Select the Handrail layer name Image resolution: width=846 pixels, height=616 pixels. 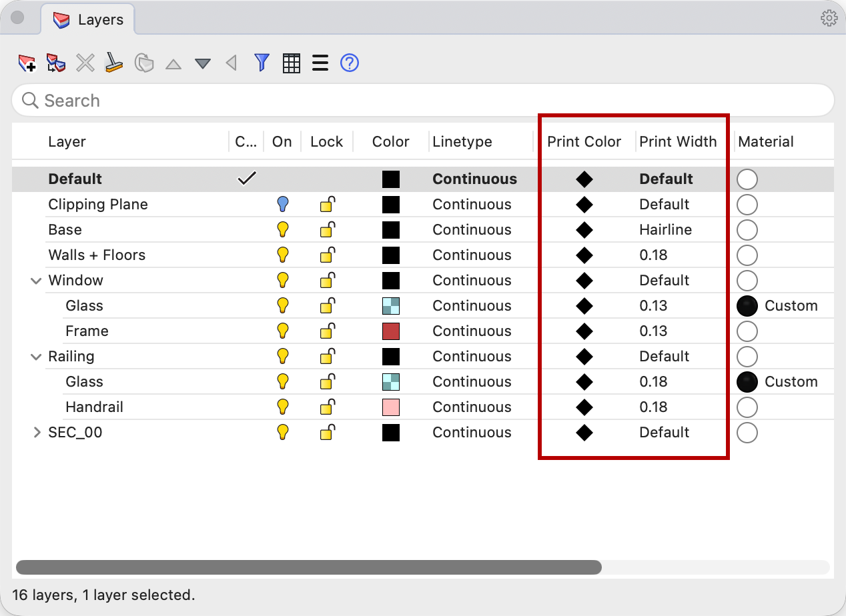[x=94, y=407]
